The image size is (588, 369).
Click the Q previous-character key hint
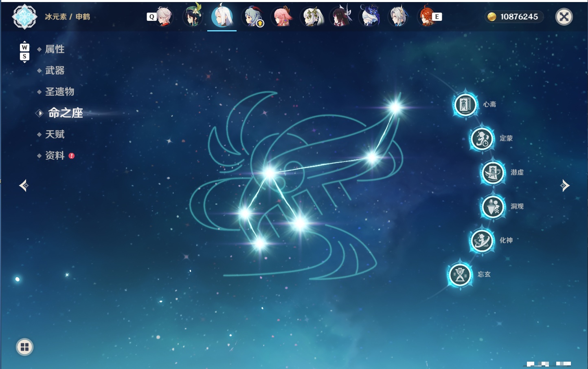pos(151,17)
